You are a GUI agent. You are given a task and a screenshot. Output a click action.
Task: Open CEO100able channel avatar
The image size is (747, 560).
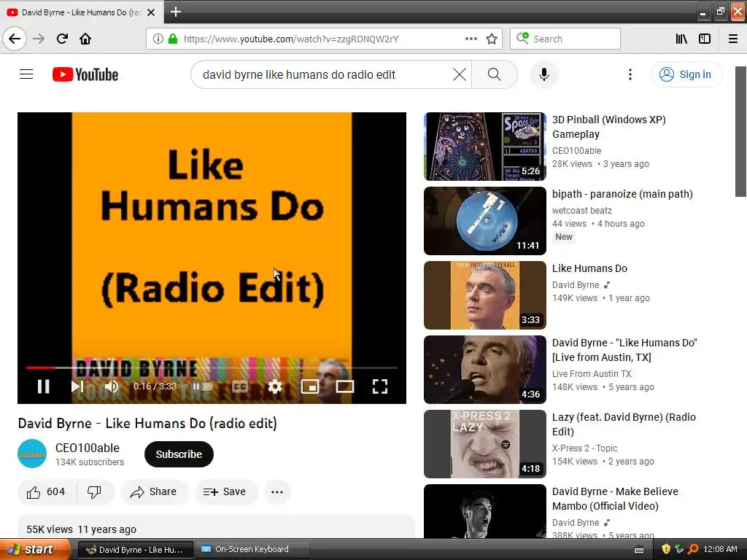coord(32,454)
